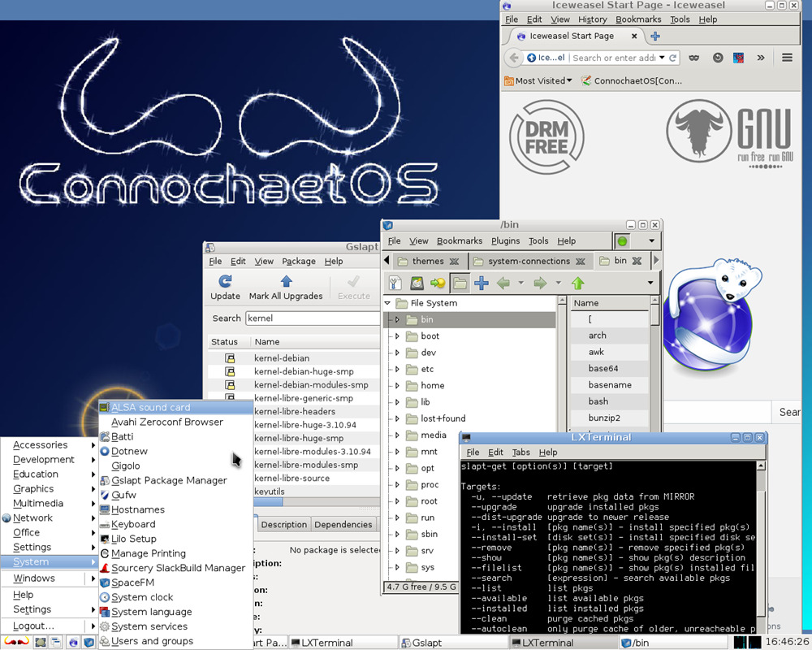Open the Iceweasel hamburger menu
812x650 pixels.
coord(786,58)
